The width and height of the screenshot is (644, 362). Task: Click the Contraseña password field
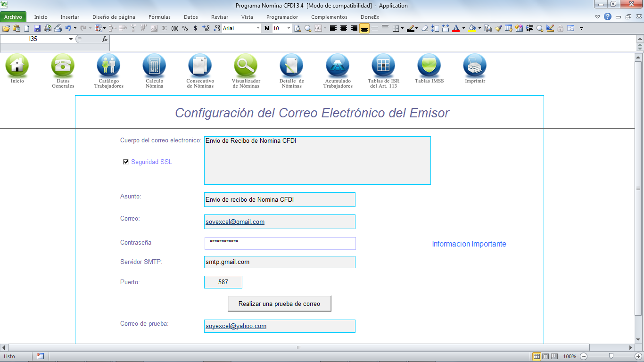coord(280,243)
